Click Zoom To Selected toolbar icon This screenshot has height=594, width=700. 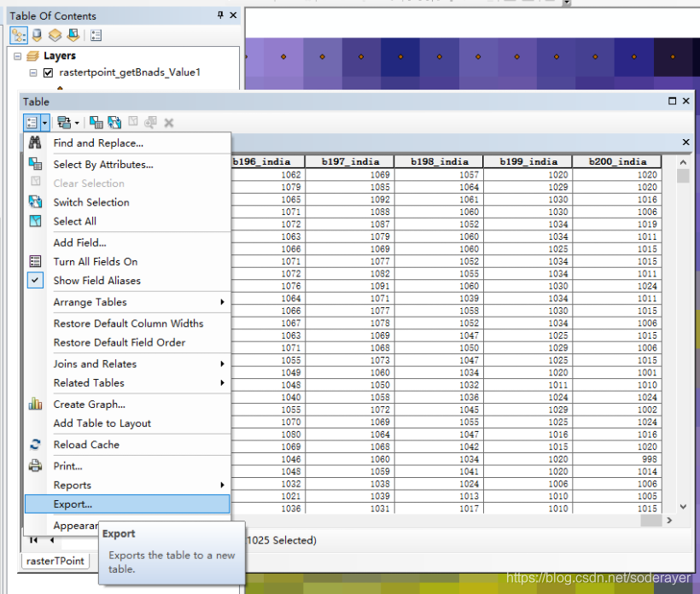click(150, 122)
